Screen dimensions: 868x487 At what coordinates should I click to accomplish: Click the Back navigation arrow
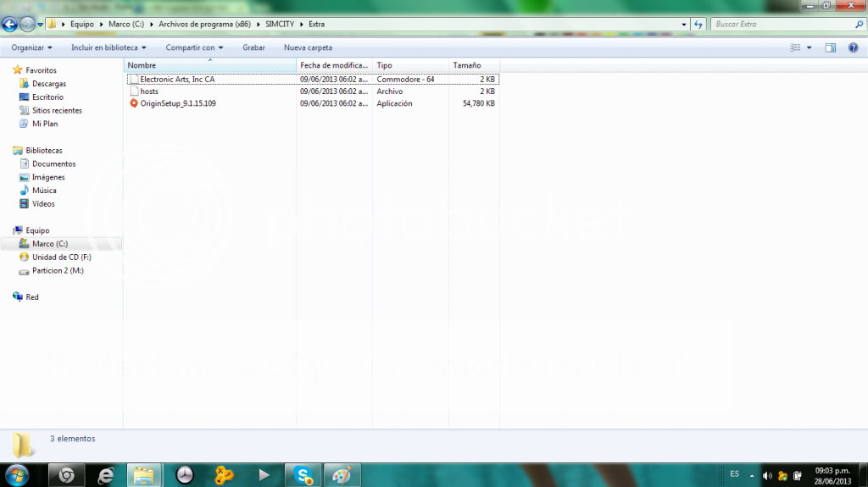11,24
